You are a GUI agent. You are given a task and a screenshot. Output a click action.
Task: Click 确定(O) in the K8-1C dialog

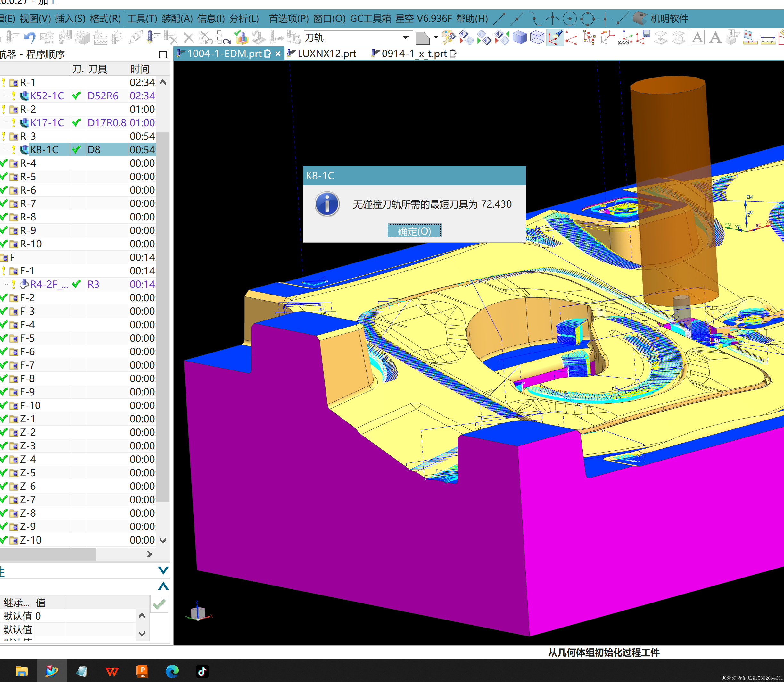click(x=414, y=231)
